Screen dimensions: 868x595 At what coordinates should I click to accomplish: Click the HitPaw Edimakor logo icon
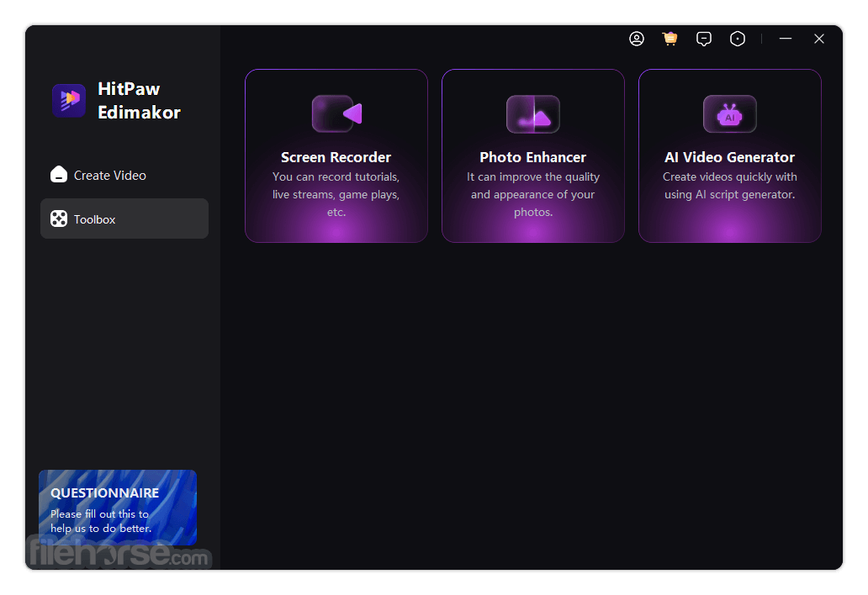pyautogui.click(x=69, y=100)
